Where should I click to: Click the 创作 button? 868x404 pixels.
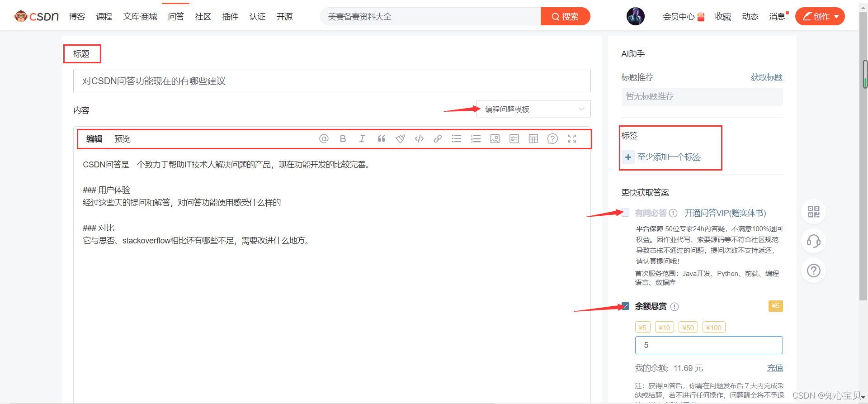click(x=820, y=16)
